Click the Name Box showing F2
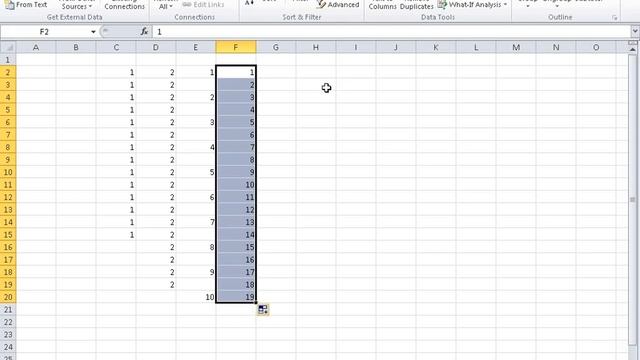640x360 pixels. click(44, 32)
